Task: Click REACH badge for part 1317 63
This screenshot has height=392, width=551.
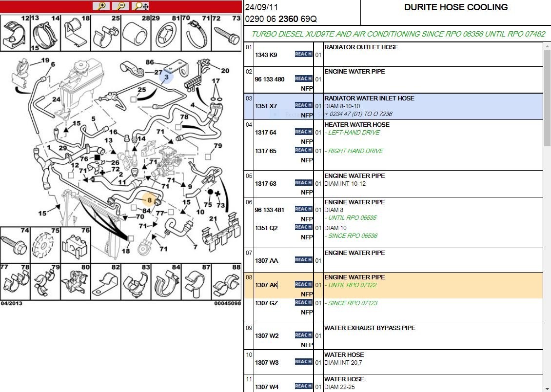Action: tap(304, 183)
